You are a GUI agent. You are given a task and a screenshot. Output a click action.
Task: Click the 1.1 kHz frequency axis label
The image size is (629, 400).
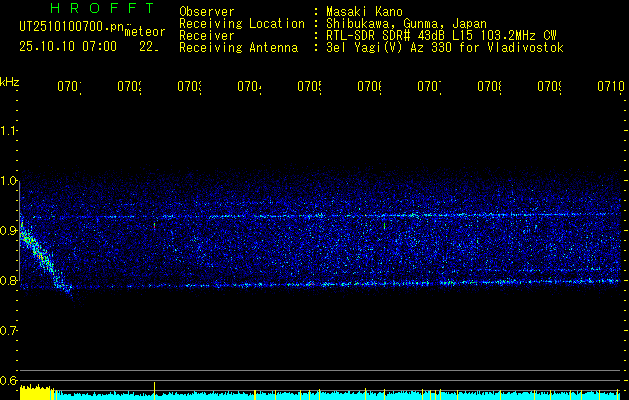pos(9,131)
